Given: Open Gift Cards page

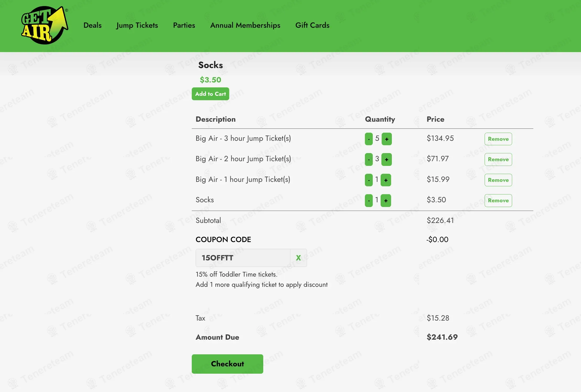Looking at the screenshot, I should point(312,25).
